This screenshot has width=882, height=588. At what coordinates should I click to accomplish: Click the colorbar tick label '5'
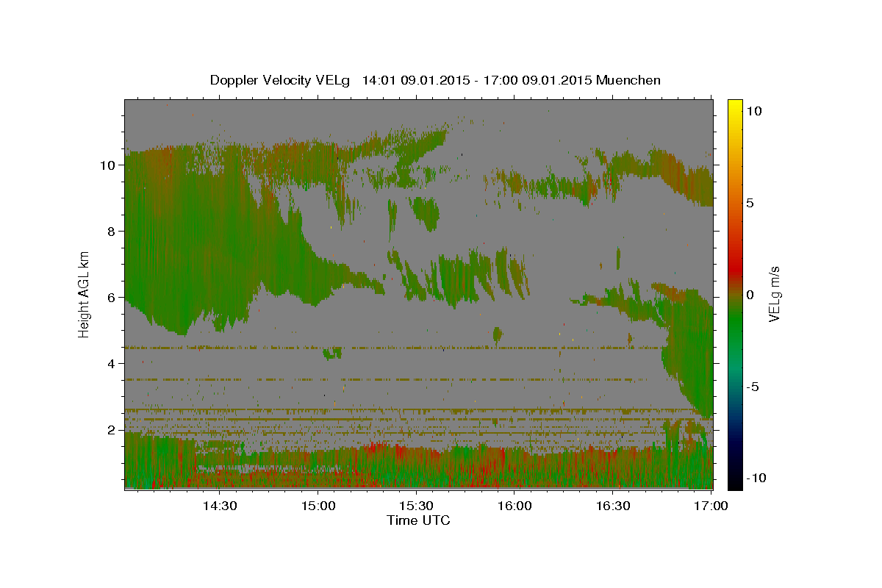750,203
